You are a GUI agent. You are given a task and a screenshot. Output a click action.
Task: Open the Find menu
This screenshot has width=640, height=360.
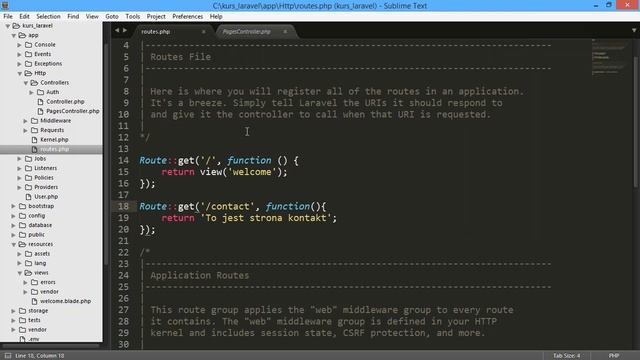coord(73,16)
